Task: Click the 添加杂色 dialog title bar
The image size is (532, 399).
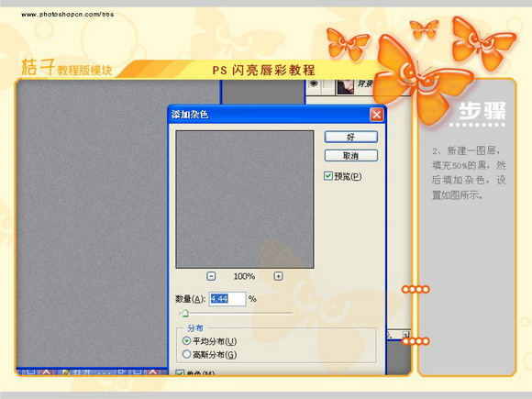Action: pyautogui.click(x=268, y=115)
